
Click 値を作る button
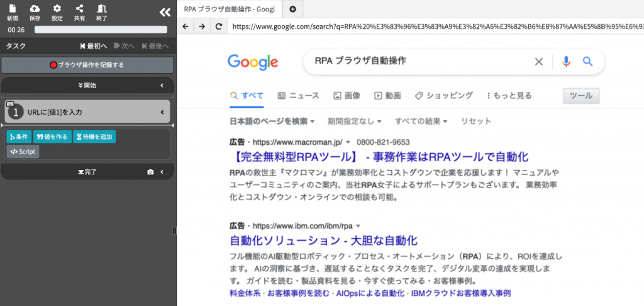point(52,137)
